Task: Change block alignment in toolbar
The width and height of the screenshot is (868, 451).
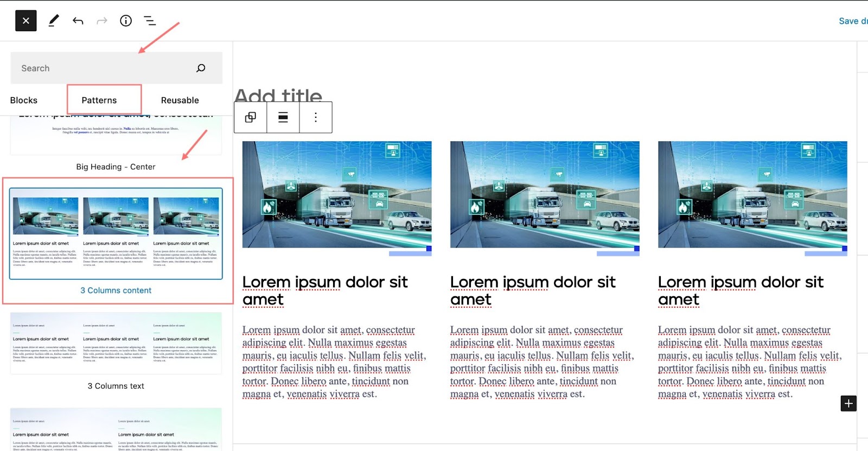Action: (283, 117)
